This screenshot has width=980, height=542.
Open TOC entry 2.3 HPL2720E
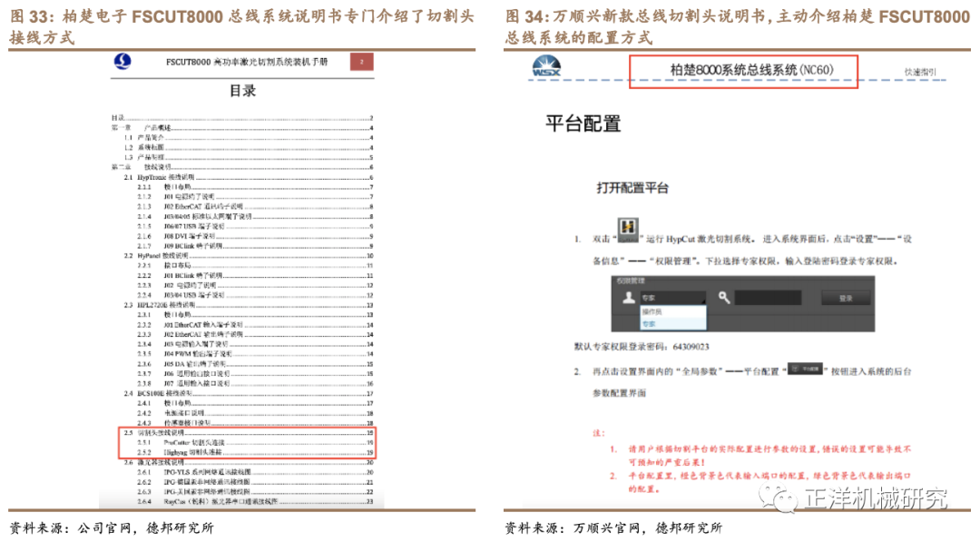click(x=248, y=305)
